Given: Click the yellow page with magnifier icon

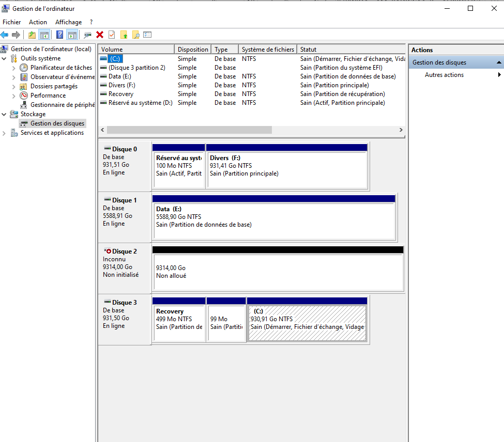Looking at the screenshot, I should pos(136,35).
